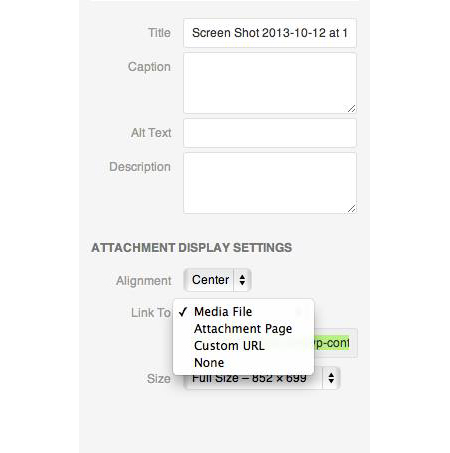This screenshot has width=450, height=453.
Task: Click inside the Caption text area
Action: (x=270, y=83)
